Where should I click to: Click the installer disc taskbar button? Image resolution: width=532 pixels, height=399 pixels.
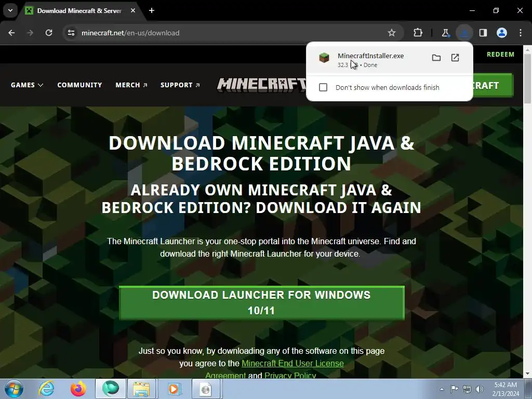[206, 389]
